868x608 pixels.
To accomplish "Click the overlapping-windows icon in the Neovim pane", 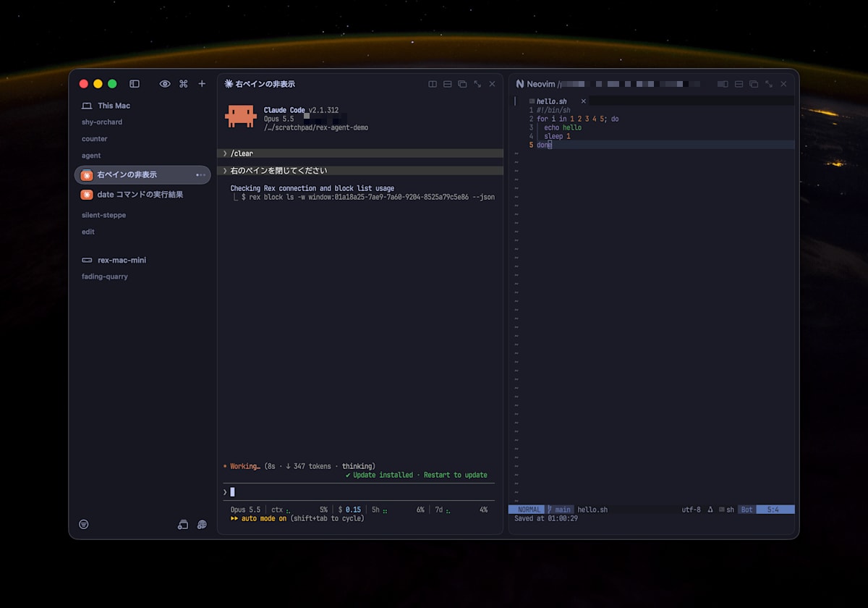I will [754, 84].
